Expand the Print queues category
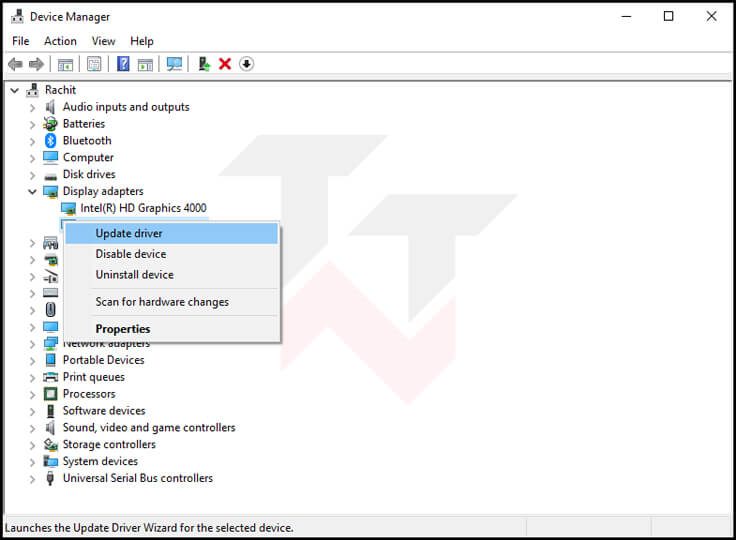 click(32, 378)
